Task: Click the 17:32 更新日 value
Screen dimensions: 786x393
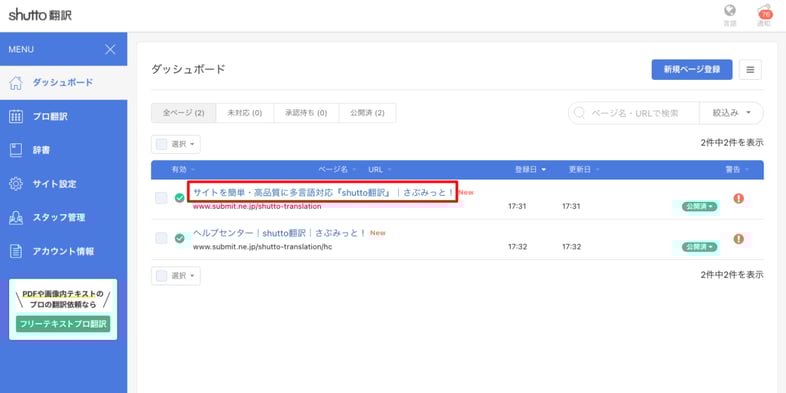Action: tap(571, 247)
